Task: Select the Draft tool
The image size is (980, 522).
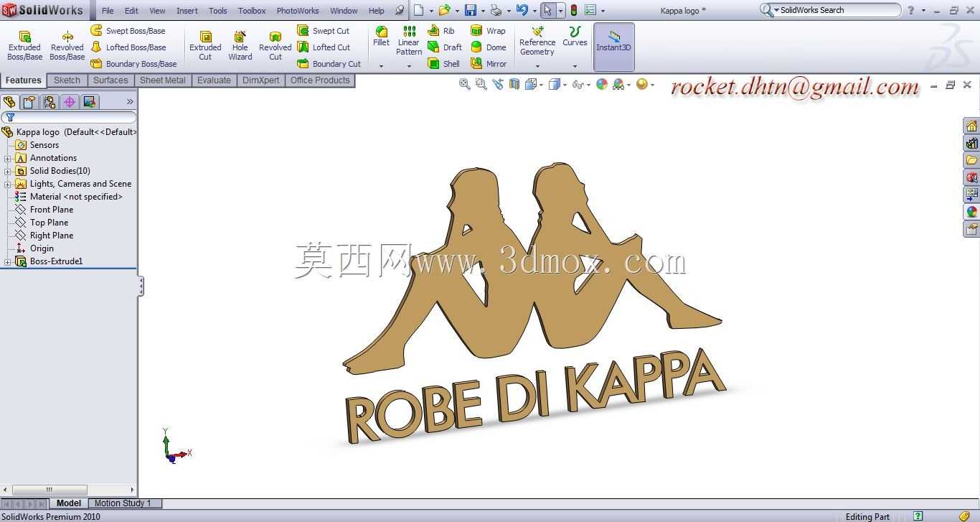Action: [445, 47]
